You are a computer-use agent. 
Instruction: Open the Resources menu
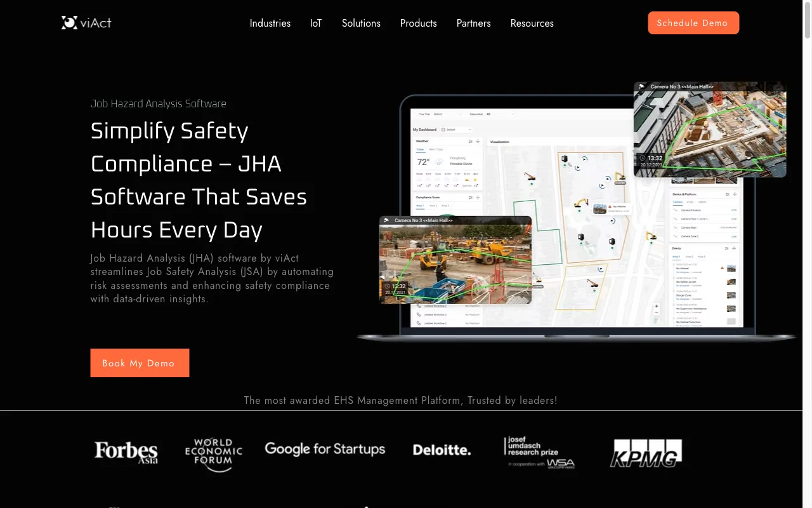coord(532,23)
